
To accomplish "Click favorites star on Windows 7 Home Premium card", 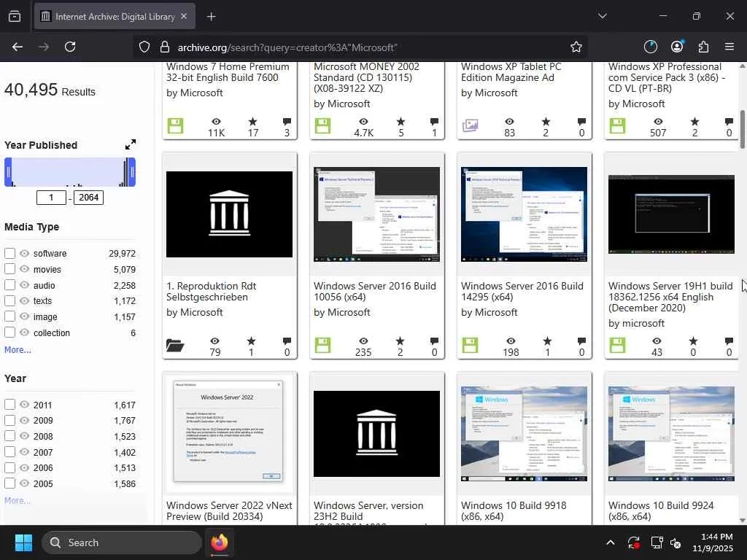I will pos(253,122).
